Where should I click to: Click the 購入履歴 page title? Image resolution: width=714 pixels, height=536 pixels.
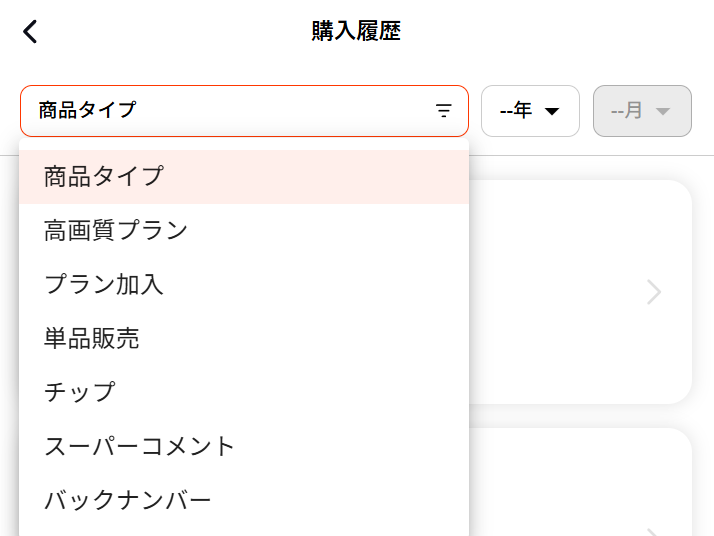356,31
